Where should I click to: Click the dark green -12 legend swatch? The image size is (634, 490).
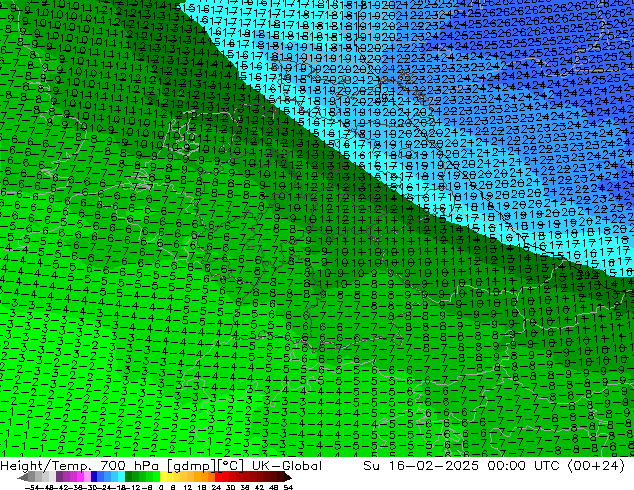(129, 476)
